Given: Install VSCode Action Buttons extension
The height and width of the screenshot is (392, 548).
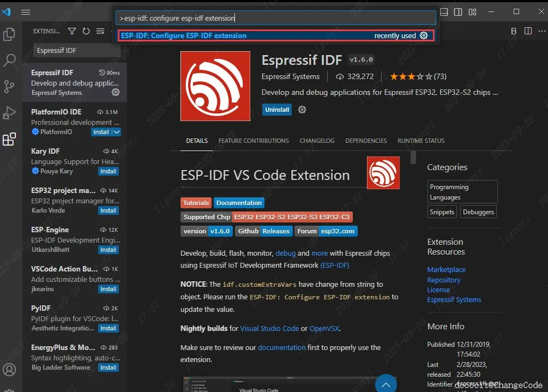Looking at the screenshot, I should [109, 289].
